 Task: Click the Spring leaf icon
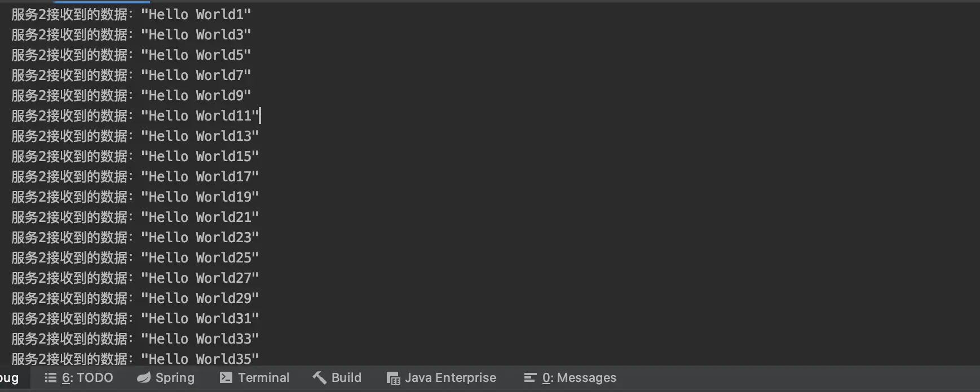coord(144,377)
